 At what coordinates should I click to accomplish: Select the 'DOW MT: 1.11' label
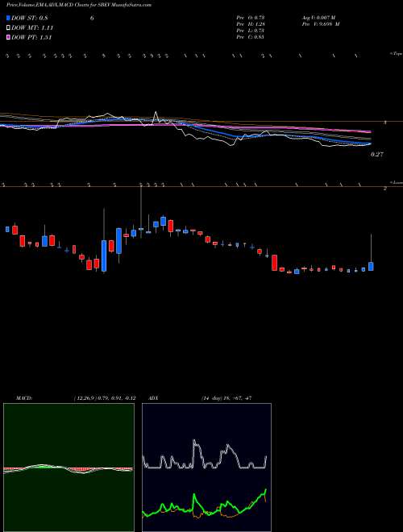tap(32, 28)
